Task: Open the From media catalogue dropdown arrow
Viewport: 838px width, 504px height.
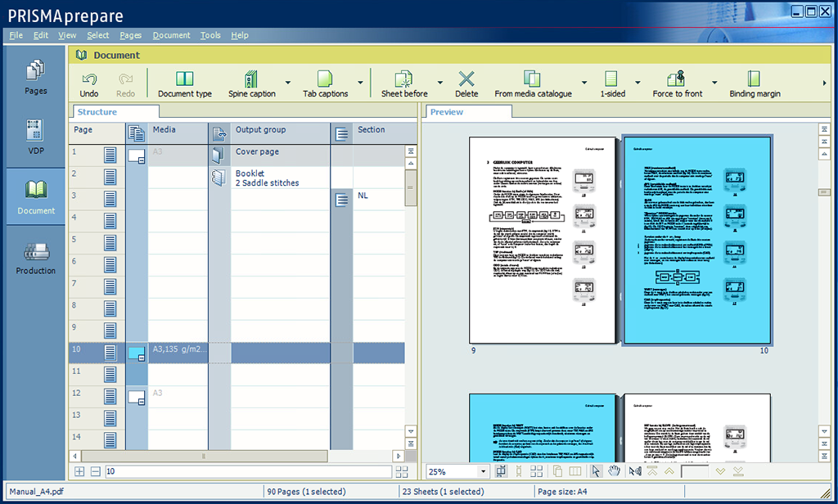Action: 584,83
